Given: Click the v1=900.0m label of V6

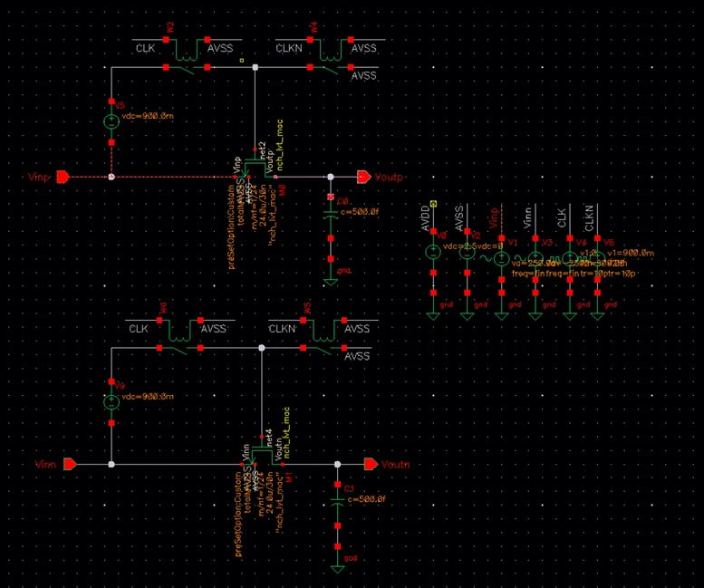Looking at the screenshot, I should point(631,253).
